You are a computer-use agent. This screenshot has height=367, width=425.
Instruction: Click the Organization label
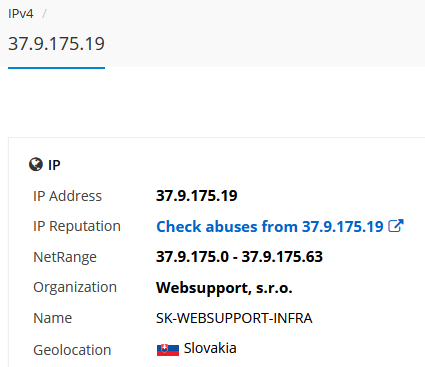pos(75,288)
